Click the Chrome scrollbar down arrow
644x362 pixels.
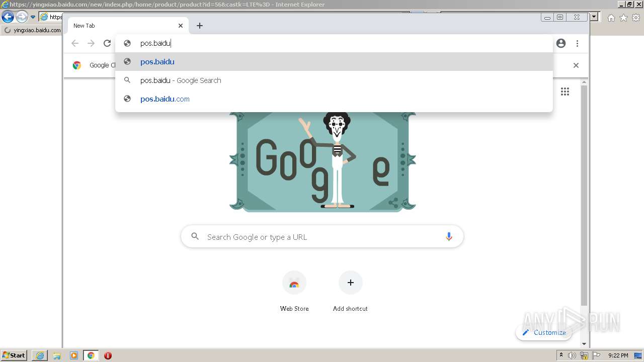pos(584,344)
